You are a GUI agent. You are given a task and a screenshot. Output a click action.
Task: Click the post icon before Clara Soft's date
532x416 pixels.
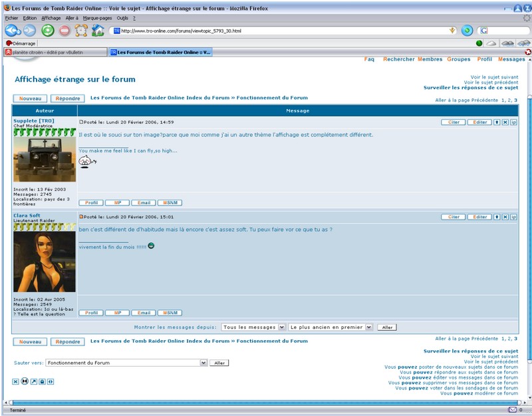point(81,217)
